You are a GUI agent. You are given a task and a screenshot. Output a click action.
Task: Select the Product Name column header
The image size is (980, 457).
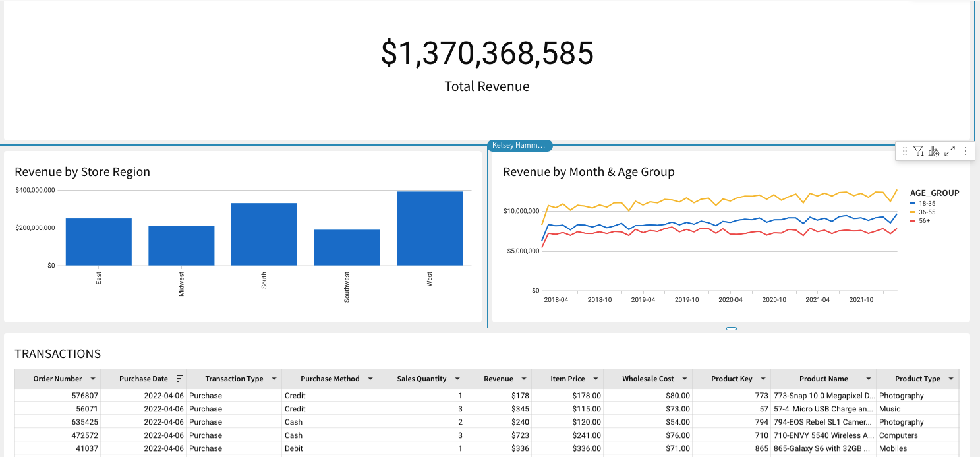click(823, 379)
